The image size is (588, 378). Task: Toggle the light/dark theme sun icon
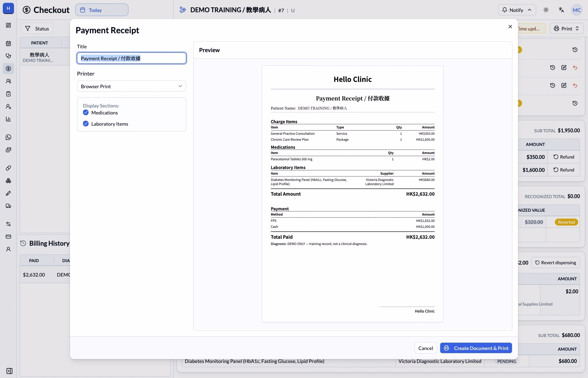pyautogui.click(x=546, y=10)
